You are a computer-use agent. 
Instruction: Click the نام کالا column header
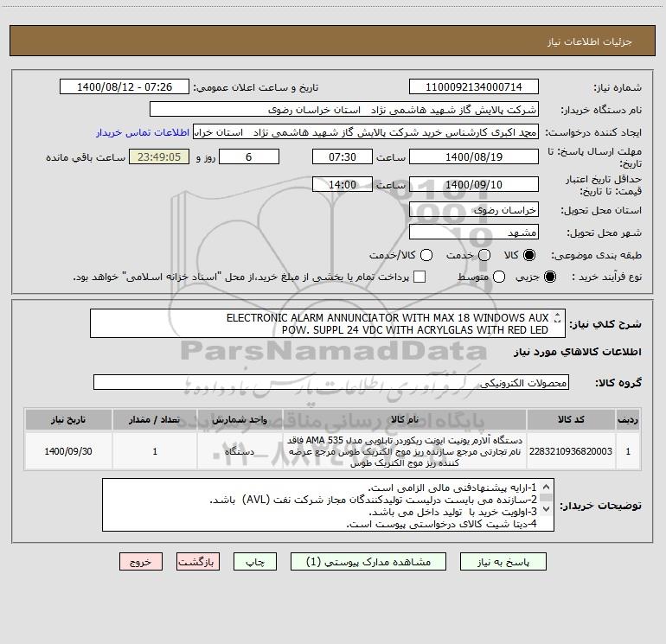[405, 420]
